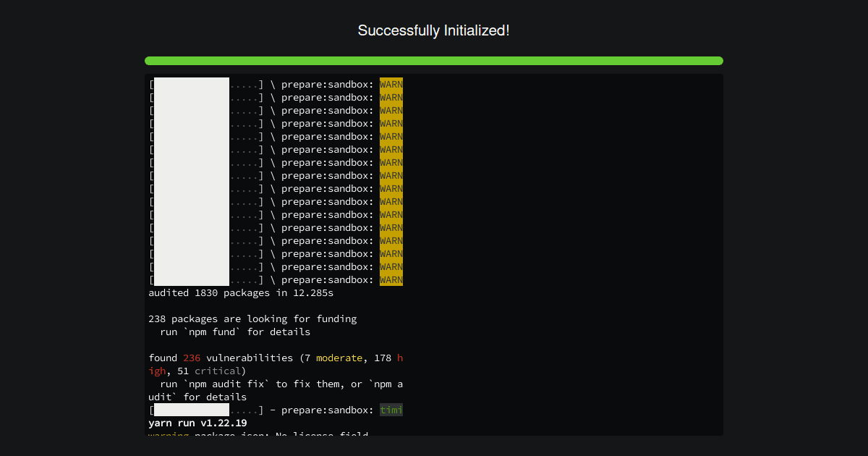Click the 'run `npm fund` for details' line
868x456 pixels.
coord(235,332)
